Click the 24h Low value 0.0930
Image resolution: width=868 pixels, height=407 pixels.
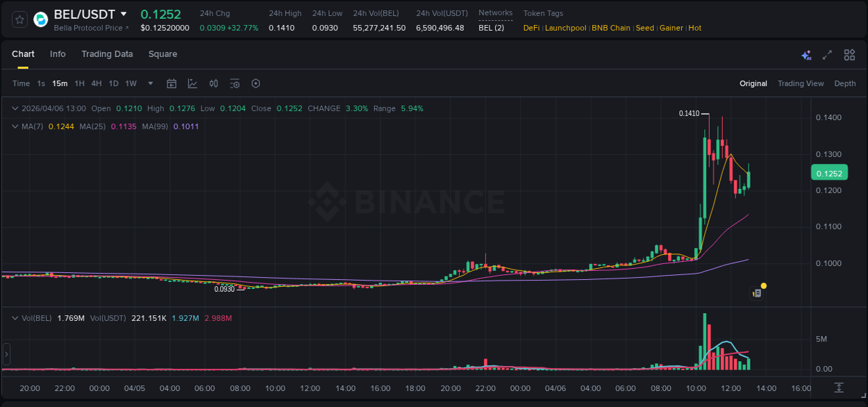point(325,28)
